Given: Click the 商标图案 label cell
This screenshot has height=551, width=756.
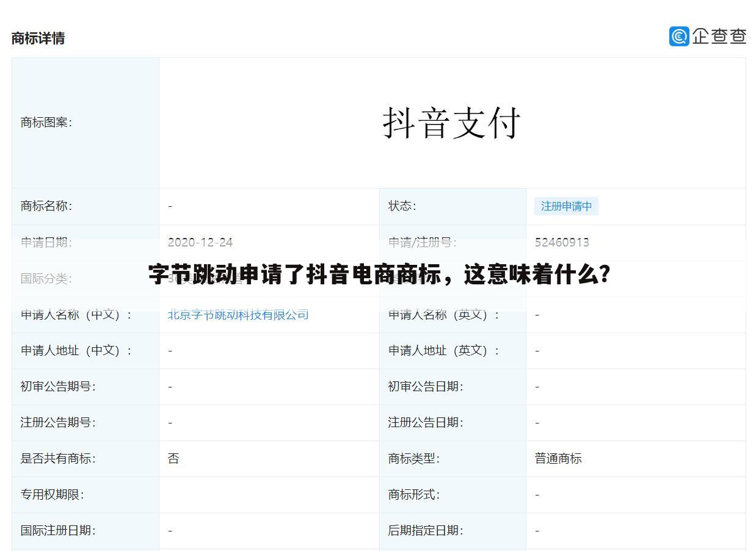Looking at the screenshot, I should pos(85,123).
